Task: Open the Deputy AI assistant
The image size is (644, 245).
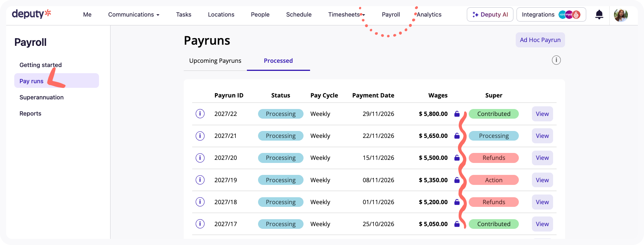Action: point(490,15)
